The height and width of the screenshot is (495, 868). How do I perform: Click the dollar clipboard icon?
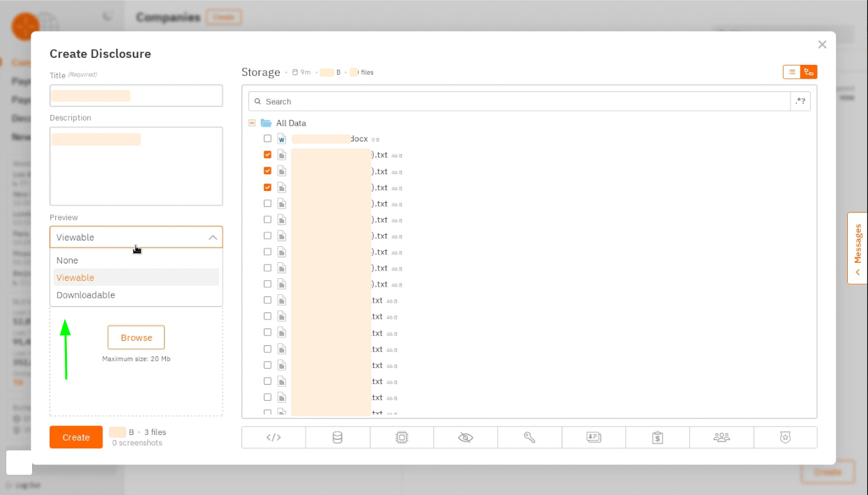[x=658, y=437]
